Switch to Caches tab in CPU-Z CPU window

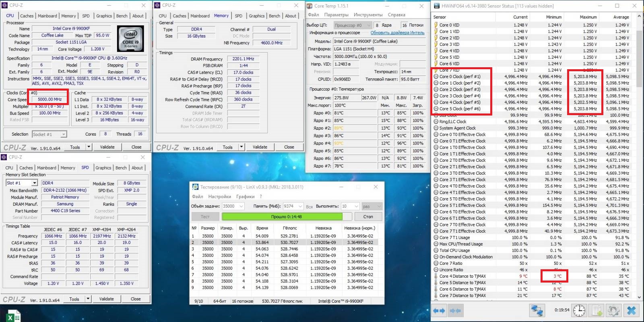coord(27,16)
